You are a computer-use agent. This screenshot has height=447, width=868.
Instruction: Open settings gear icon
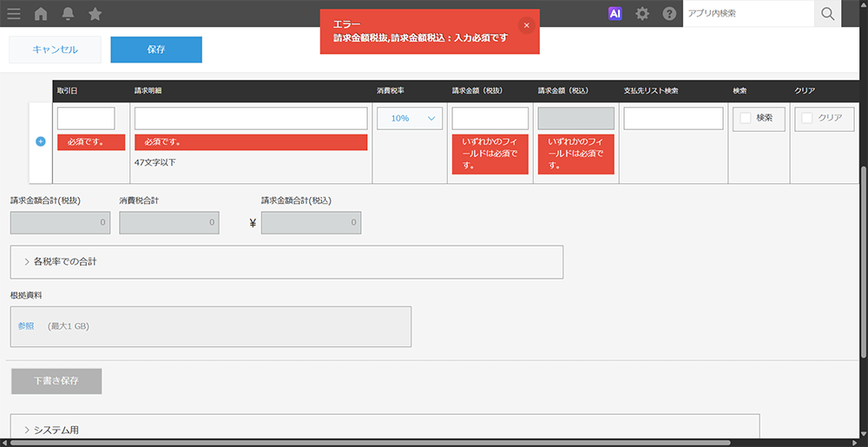click(642, 13)
